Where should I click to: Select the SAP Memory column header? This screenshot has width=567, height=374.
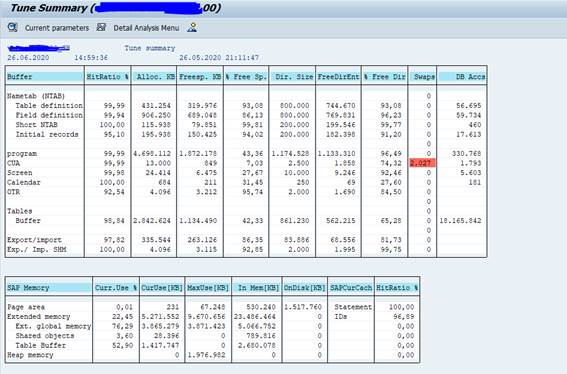tap(49, 288)
